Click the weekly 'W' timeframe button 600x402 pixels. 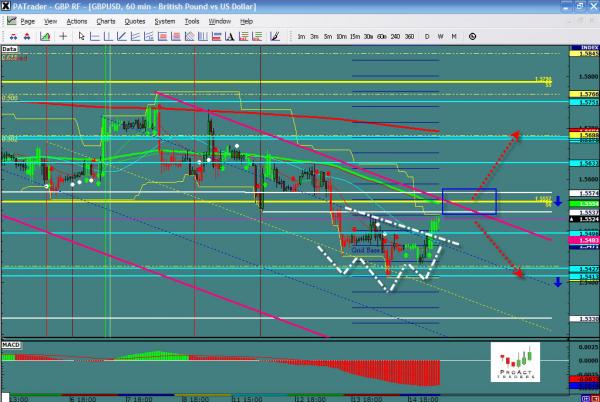[x=440, y=36]
